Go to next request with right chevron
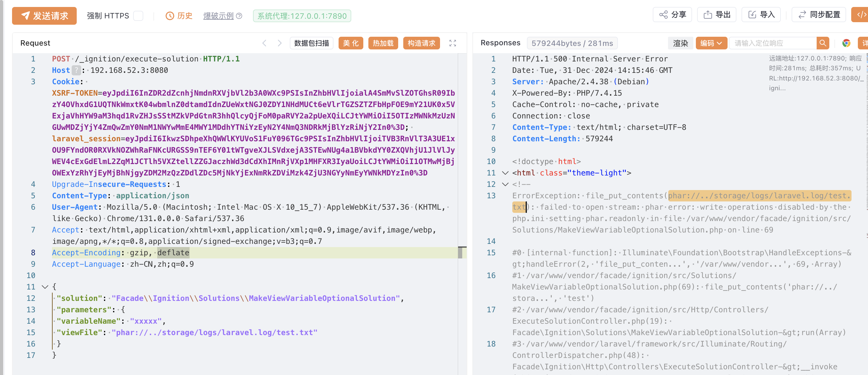 279,43
